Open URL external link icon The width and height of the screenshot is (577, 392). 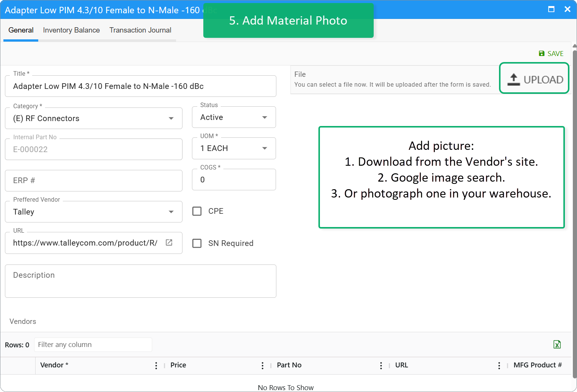[x=169, y=243]
